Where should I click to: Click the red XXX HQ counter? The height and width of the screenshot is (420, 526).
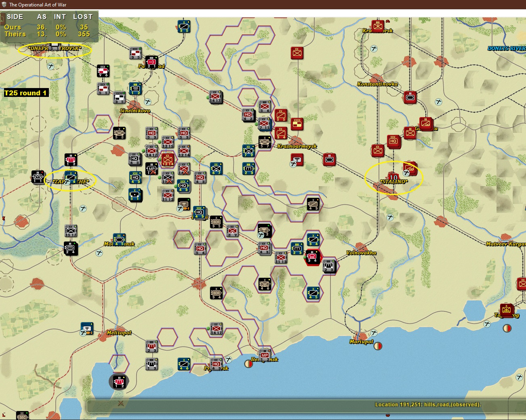(x=393, y=141)
